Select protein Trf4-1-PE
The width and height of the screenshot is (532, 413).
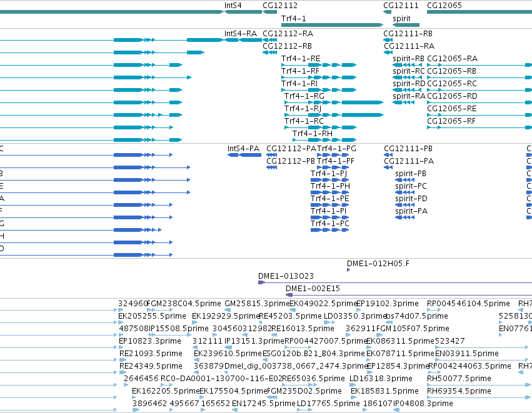[330, 205]
